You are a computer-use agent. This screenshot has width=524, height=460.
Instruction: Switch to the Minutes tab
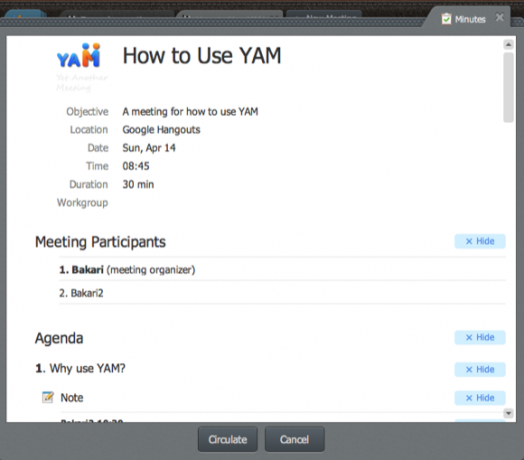tap(470, 19)
